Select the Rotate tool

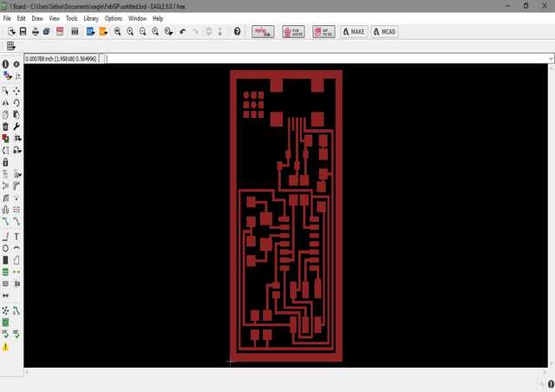[x=16, y=102]
